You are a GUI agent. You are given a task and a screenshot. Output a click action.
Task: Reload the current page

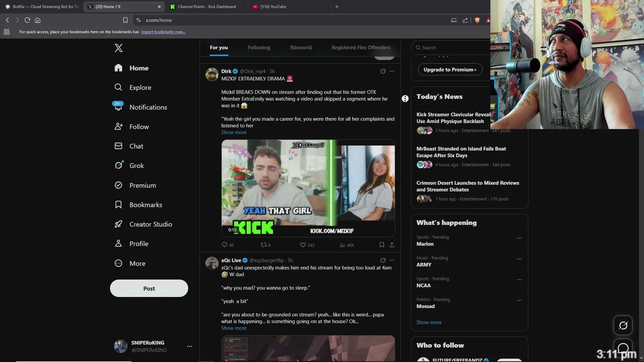click(27, 20)
